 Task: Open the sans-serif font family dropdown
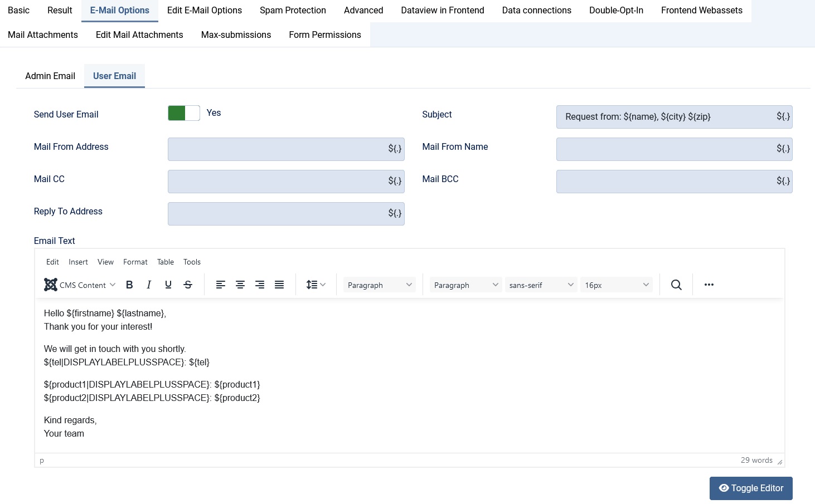(541, 285)
